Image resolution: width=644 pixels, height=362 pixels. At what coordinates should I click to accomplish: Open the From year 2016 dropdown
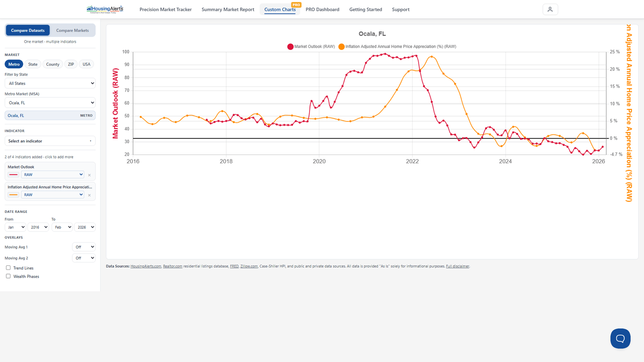38,227
